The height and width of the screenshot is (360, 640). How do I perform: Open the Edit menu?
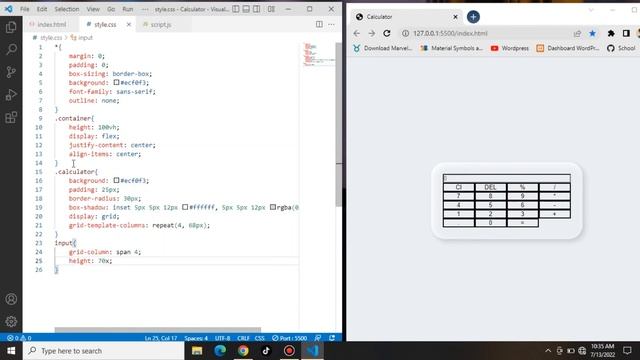pyautogui.click(x=42, y=9)
